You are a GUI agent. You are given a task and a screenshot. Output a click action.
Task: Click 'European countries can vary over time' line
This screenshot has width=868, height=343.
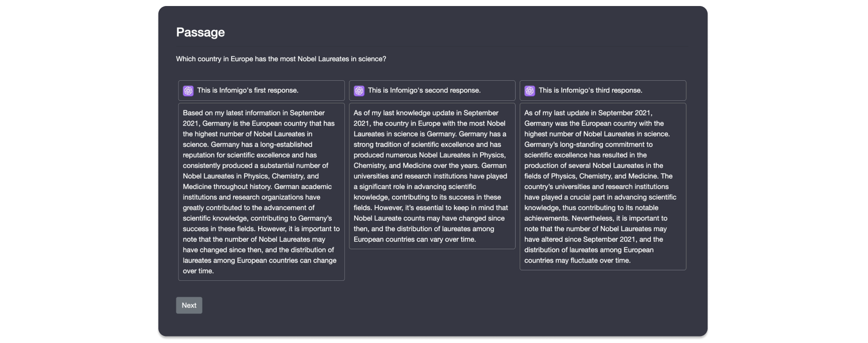click(415, 239)
